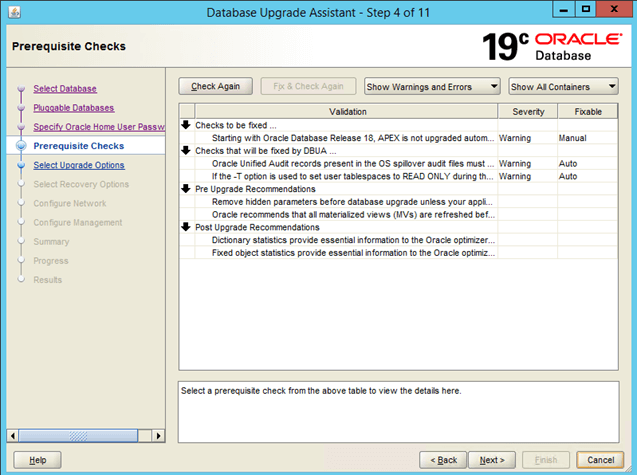Screen dimensions: 637x475
Task: Open the Pluggable Databases step
Action: 73,108
